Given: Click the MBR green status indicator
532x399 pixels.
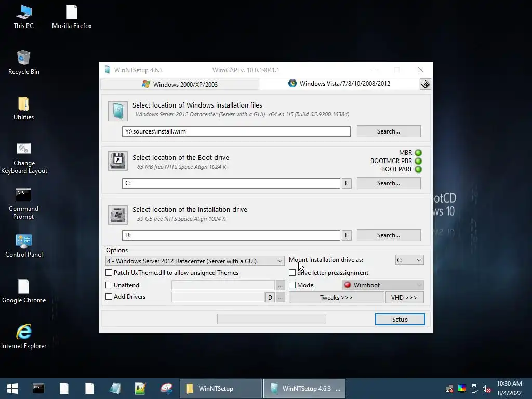Looking at the screenshot, I should pos(418,153).
